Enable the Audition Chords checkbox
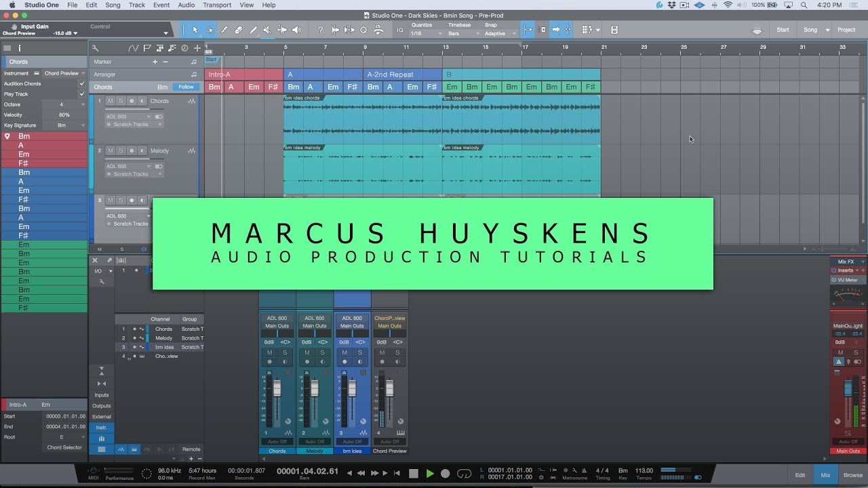This screenshot has height=488, width=868. (82, 84)
